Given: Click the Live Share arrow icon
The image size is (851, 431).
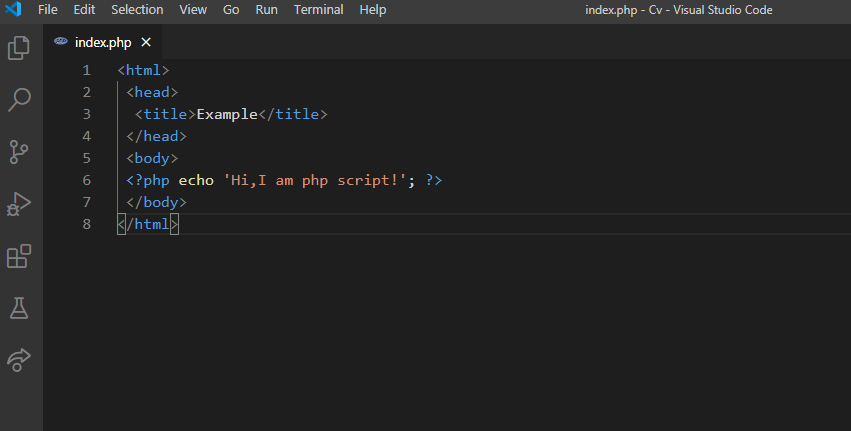Looking at the screenshot, I should tap(19, 360).
